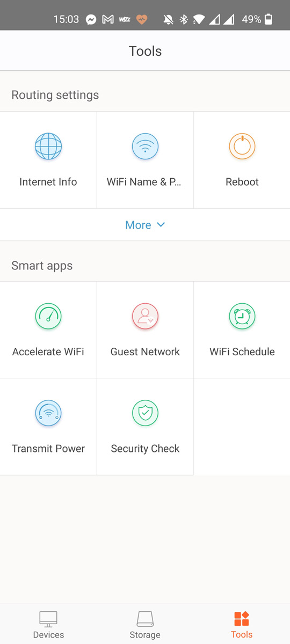Switch to the Devices tab
This screenshot has width=290, height=644.
click(48, 625)
